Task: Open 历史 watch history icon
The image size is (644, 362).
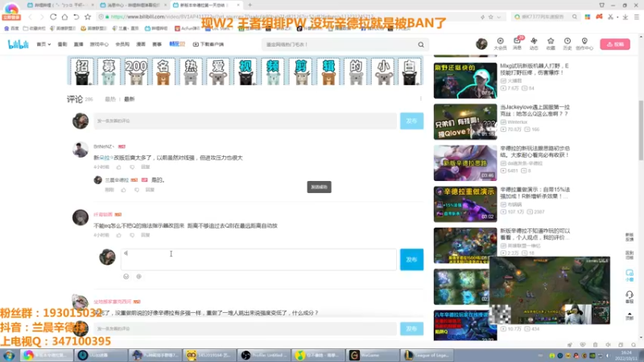Action: click(568, 43)
